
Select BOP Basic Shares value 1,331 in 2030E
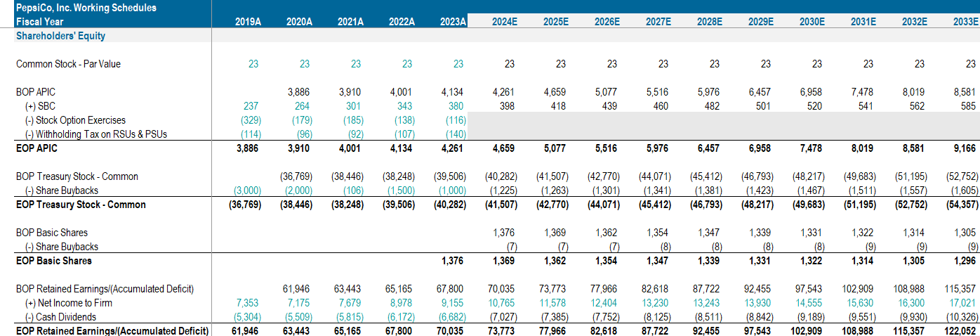coord(812,233)
